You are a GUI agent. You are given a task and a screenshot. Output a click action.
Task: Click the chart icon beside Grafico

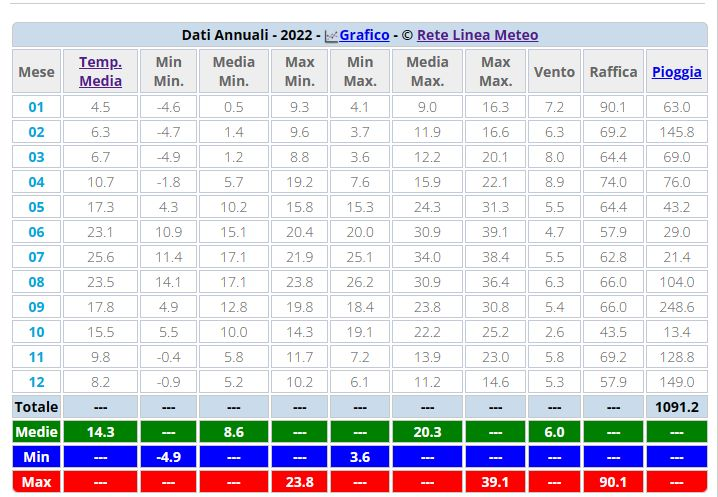331,35
